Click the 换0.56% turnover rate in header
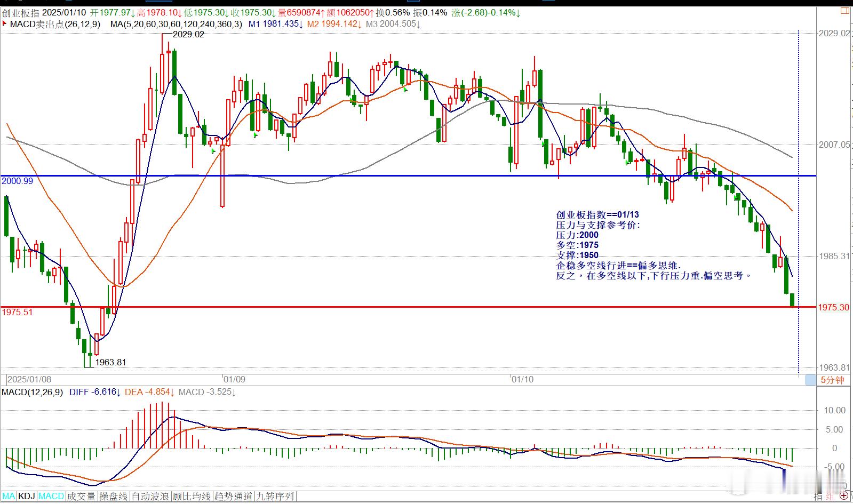The width and height of the screenshot is (853, 504). coord(393,12)
